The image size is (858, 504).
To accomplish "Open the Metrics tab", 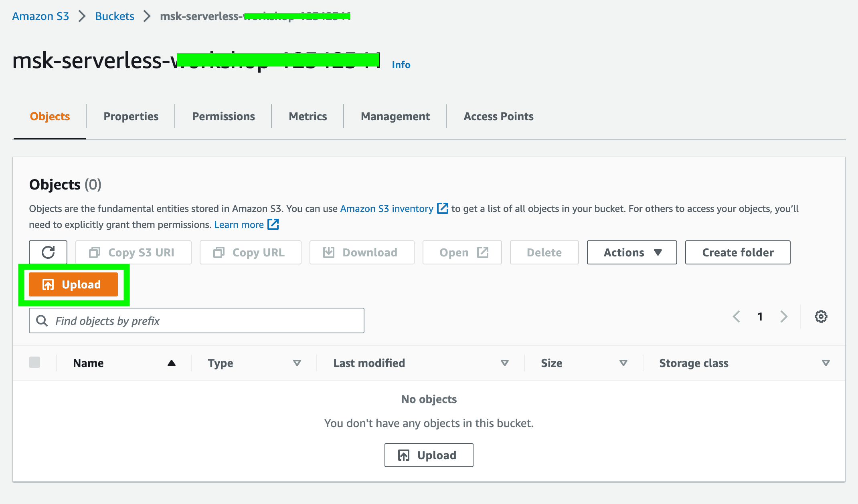I will (308, 116).
